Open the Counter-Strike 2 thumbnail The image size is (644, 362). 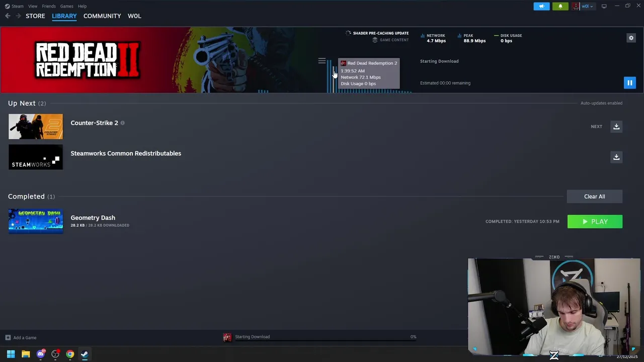point(36,126)
